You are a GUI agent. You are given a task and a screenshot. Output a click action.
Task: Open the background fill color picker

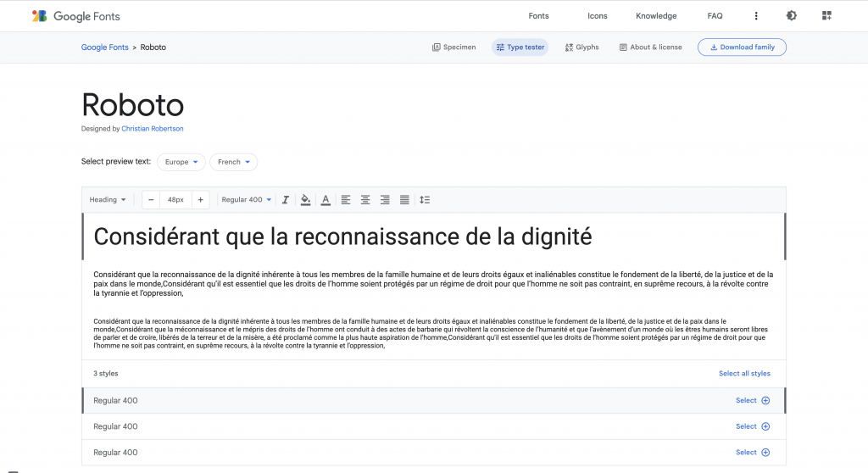305,200
